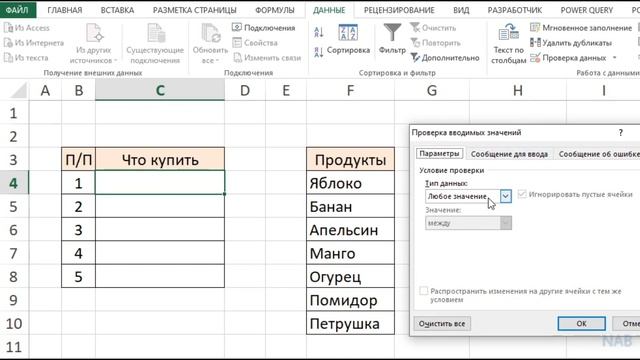The height and width of the screenshot is (360, 640).
Task: Toggle Игнорировать пустые ячейки checkbox
Action: click(x=522, y=194)
